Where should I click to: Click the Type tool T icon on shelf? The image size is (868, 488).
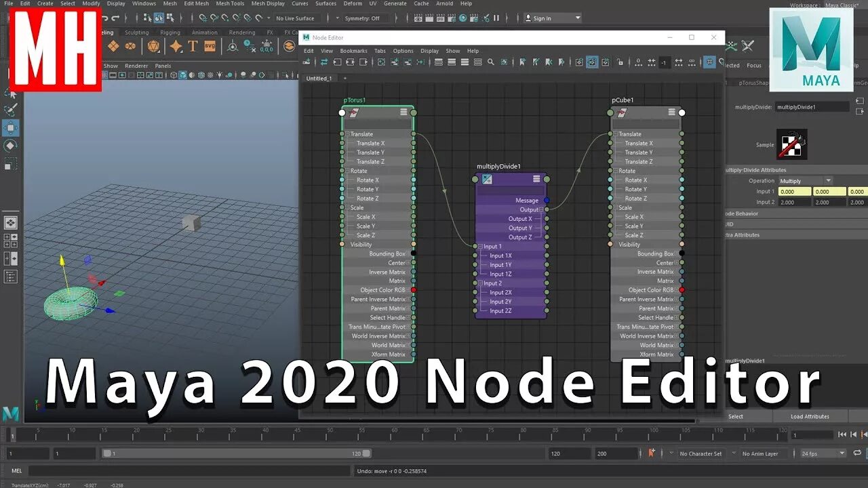(x=193, y=46)
